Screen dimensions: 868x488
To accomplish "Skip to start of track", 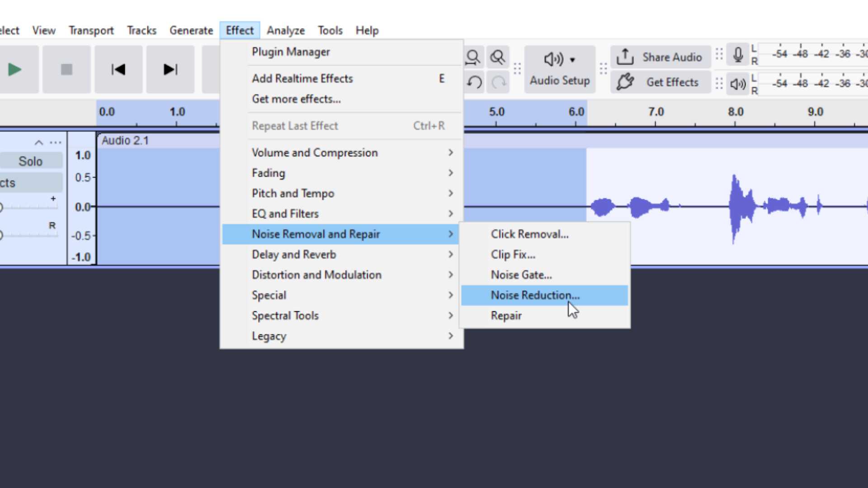I will point(118,70).
